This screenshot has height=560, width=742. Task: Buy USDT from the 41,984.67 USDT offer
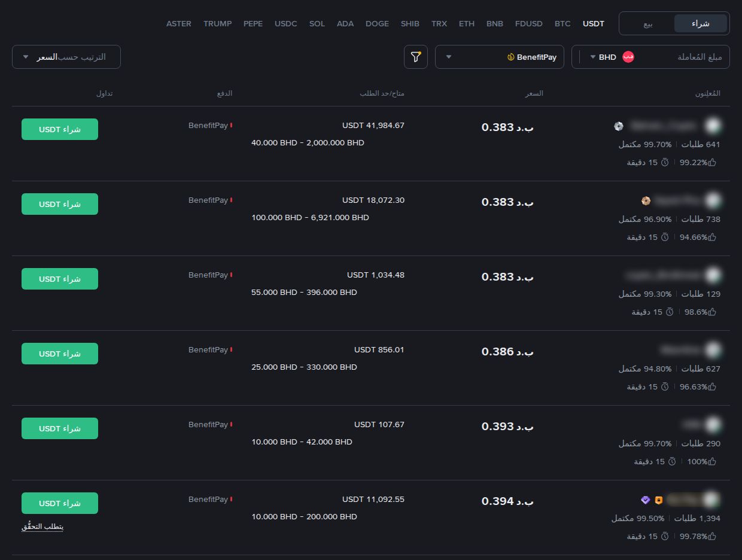tap(60, 129)
